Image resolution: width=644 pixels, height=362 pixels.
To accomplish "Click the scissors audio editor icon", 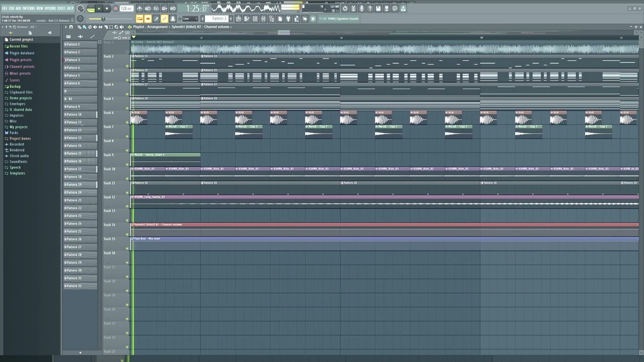I will click(x=353, y=9).
